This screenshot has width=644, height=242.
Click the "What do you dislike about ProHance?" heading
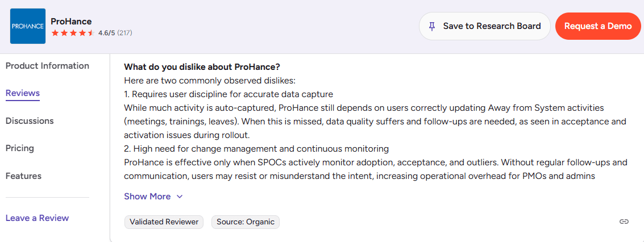coord(202,66)
